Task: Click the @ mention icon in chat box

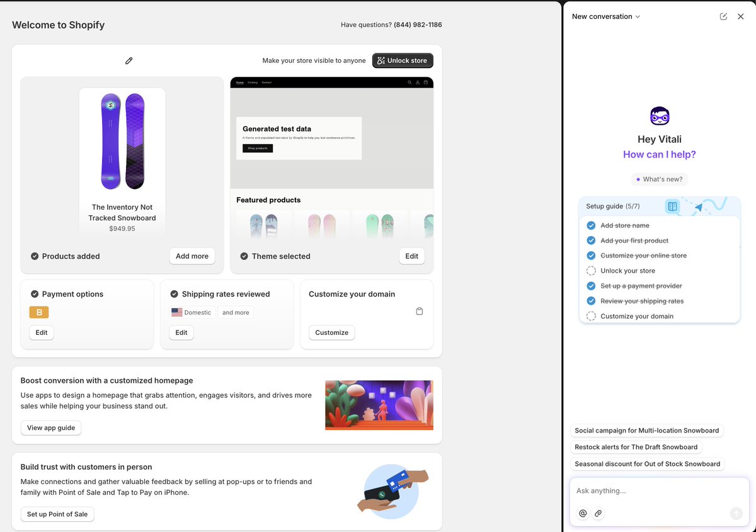Action: 583,514
